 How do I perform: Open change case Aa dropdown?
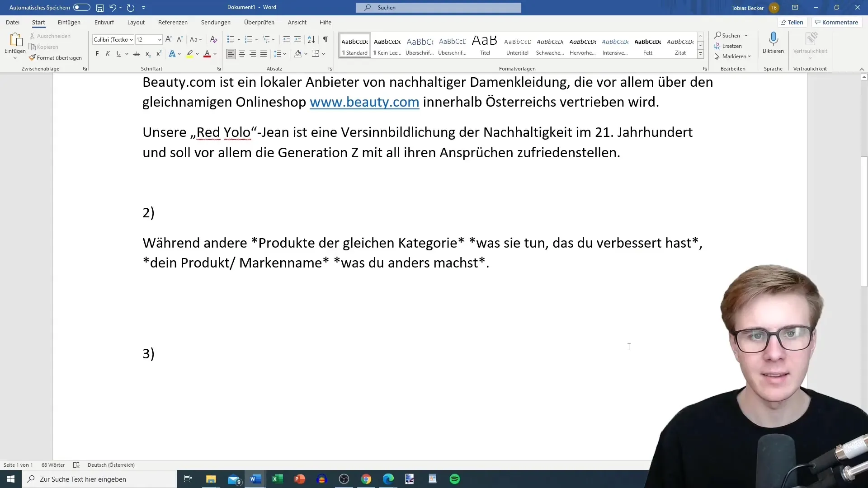196,39
